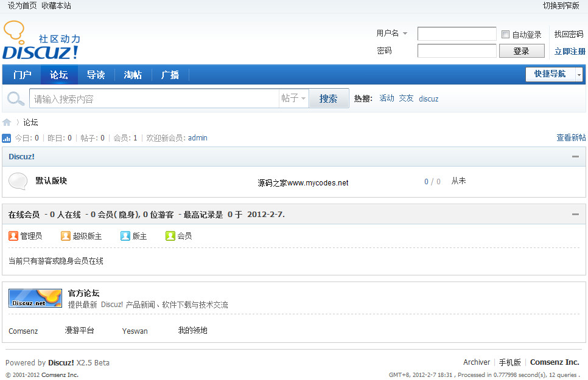
Task: Click the Comsenz friend link
Action: (23, 331)
